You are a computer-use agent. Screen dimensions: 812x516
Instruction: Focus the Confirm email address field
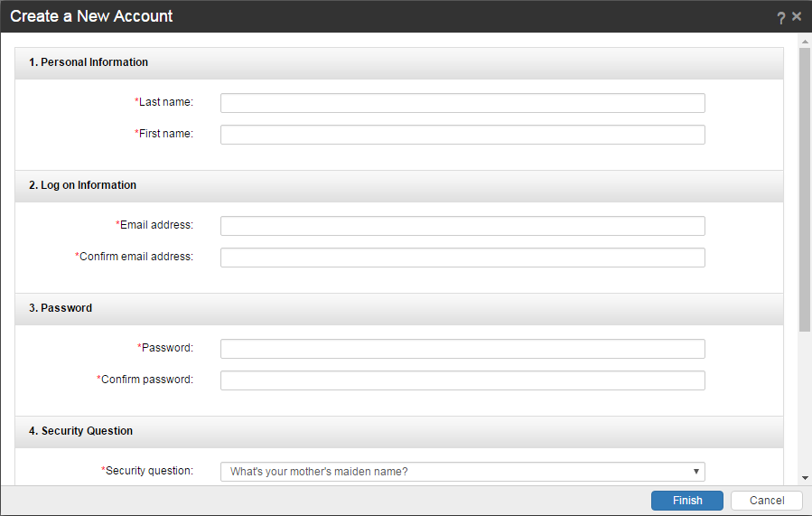(x=462, y=258)
